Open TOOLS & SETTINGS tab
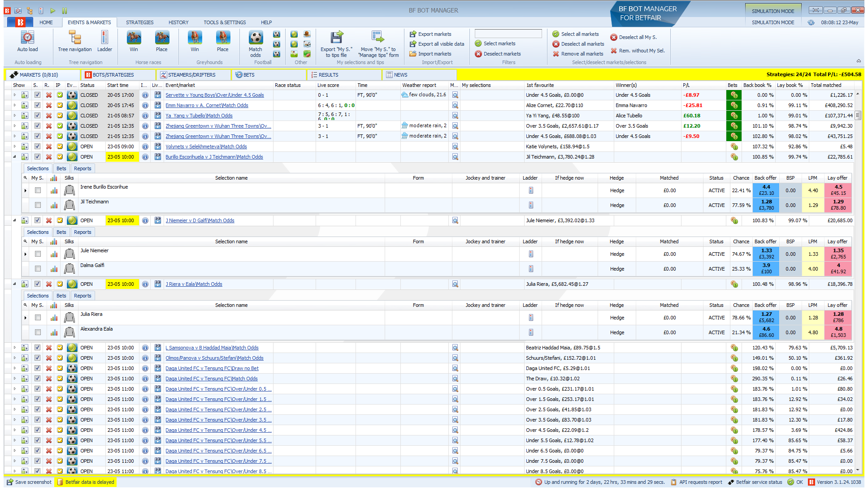The image size is (868, 491). coord(225,22)
